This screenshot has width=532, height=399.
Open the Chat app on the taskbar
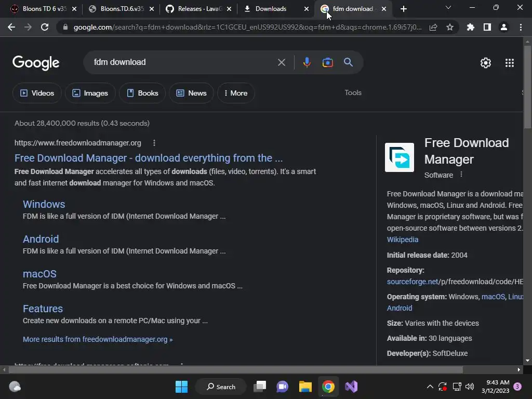282,387
